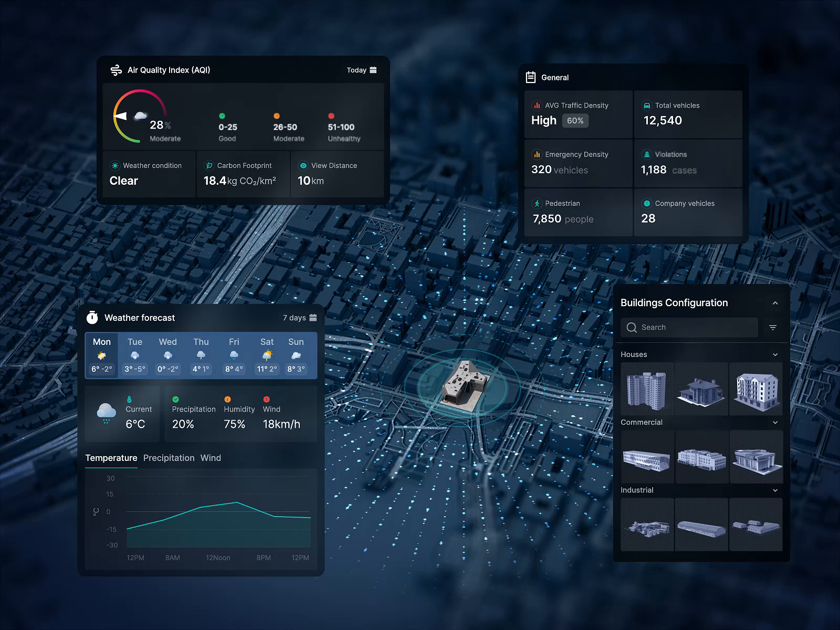
Task: Click the Current temperature thermometer icon
Action: tap(129, 400)
